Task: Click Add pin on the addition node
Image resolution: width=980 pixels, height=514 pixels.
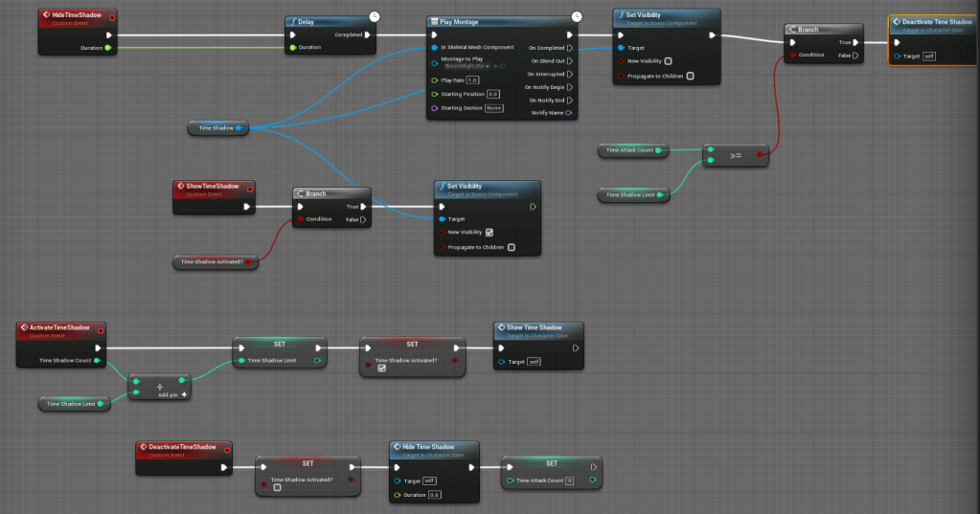Action: pyautogui.click(x=171, y=394)
